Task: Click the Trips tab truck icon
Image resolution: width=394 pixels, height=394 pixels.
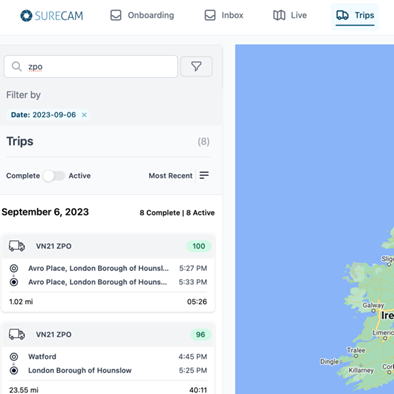Action: coord(342,15)
